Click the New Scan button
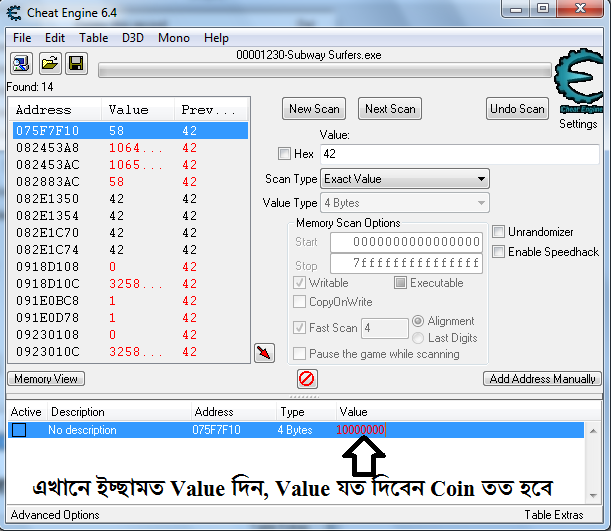 [x=314, y=109]
